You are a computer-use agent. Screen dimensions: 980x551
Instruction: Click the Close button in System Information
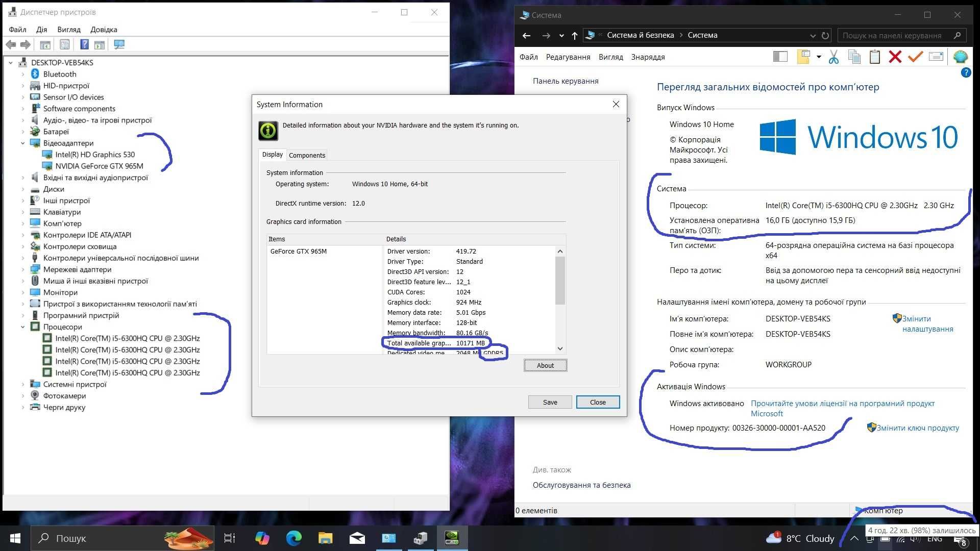point(598,402)
